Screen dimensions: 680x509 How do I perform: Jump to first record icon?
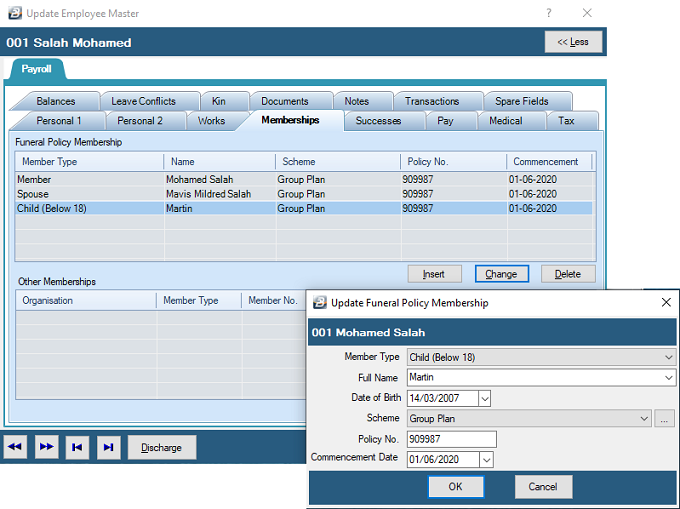tap(77, 447)
